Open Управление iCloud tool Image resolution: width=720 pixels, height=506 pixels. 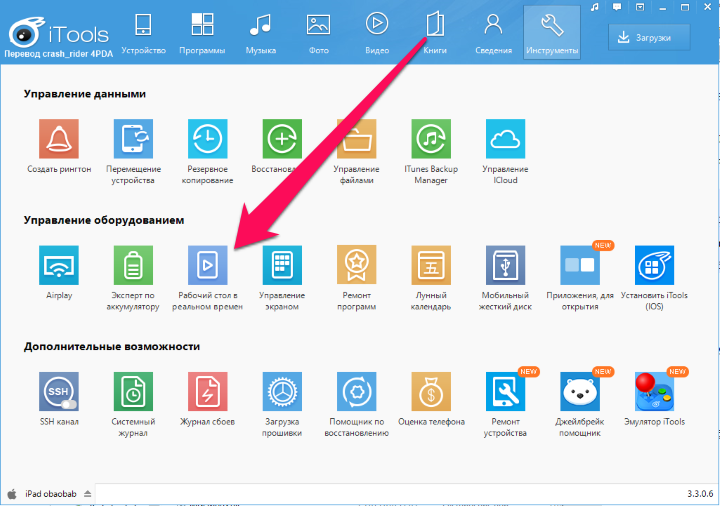(x=505, y=139)
